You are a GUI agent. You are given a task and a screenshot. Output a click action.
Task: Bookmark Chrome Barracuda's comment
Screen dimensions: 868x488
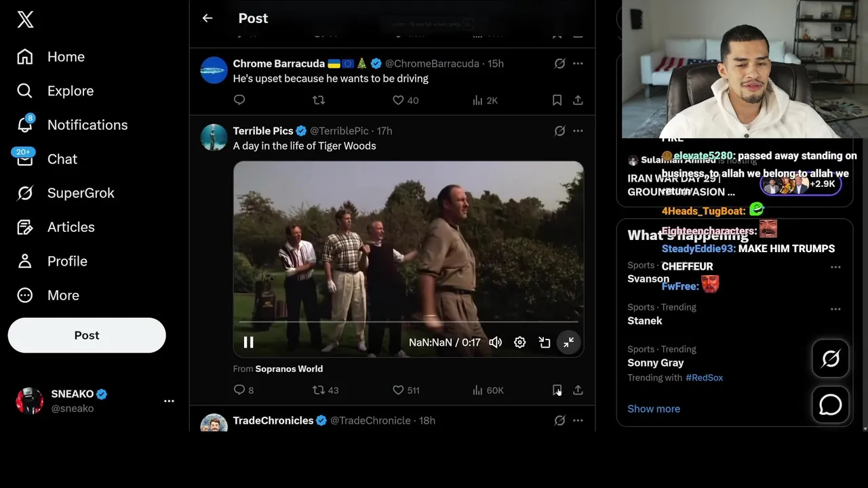(557, 100)
